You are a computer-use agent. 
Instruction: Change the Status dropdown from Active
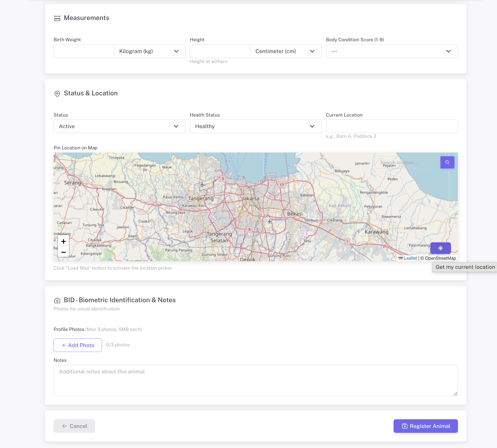pos(119,126)
